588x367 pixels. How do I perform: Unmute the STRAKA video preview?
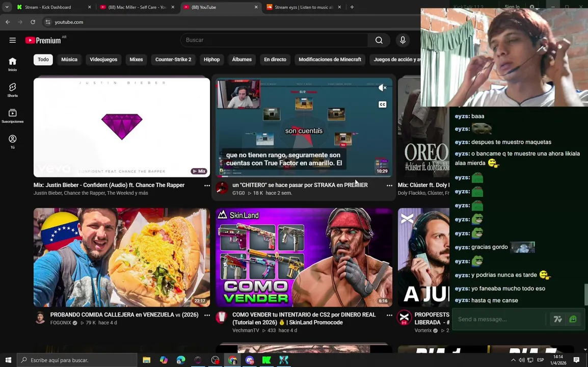click(382, 88)
